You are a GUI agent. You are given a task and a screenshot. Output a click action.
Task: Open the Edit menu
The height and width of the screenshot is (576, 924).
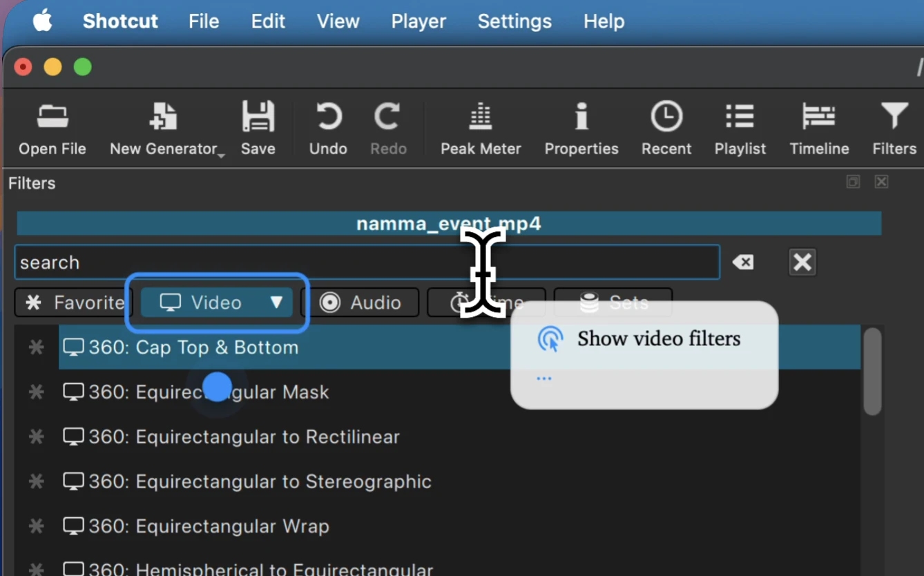268,21
